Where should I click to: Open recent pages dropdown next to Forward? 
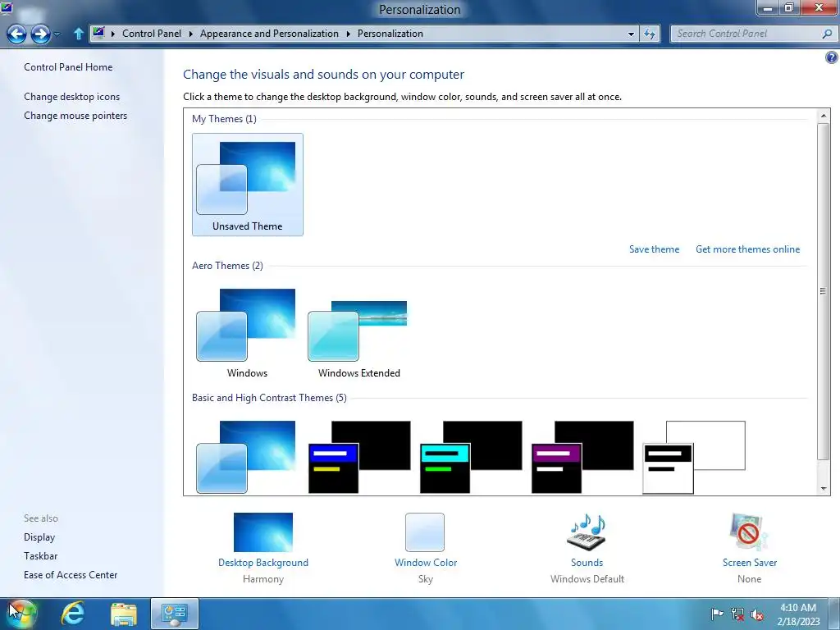[57, 34]
